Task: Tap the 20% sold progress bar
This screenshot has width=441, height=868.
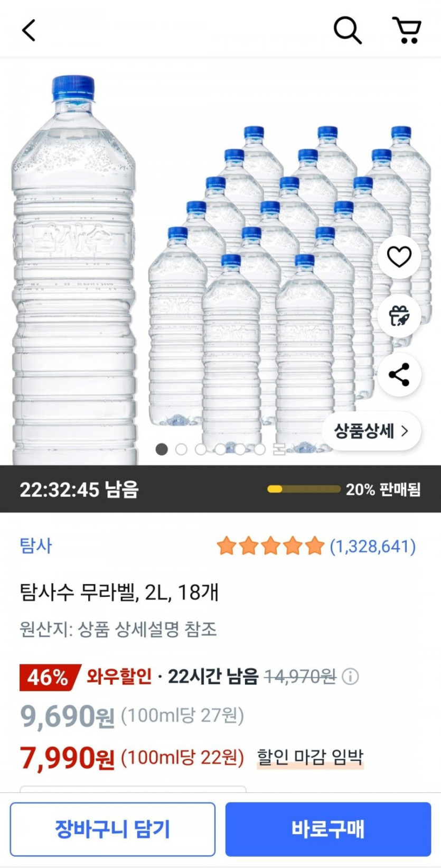Action: (x=304, y=489)
